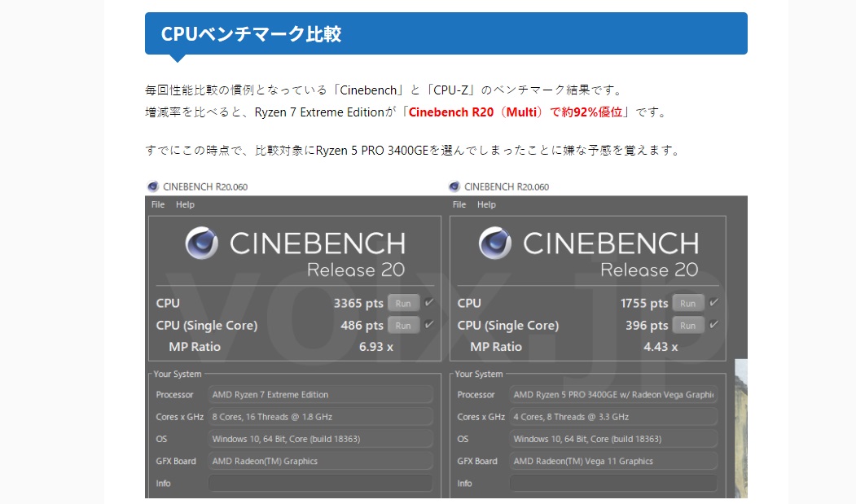This screenshot has height=504, width=856.
Task: Select the Processor field showing AMD Ryzen 7 Extreme Edition
Action: tap(320, 394)
